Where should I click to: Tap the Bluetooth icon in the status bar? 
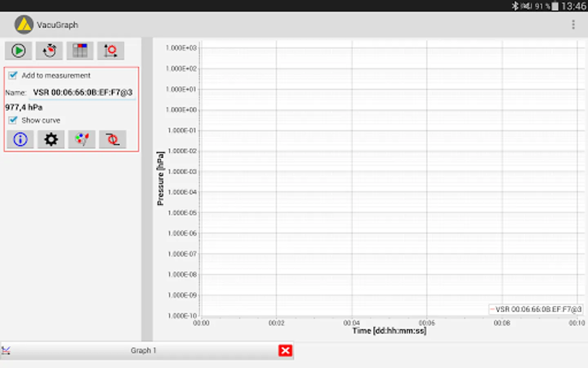pos(515,6)
